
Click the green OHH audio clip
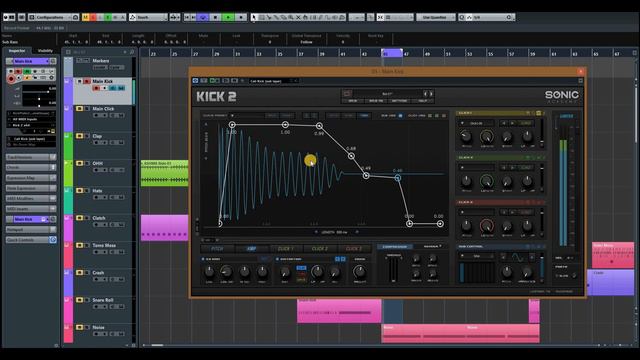click(x=164, y=173)
